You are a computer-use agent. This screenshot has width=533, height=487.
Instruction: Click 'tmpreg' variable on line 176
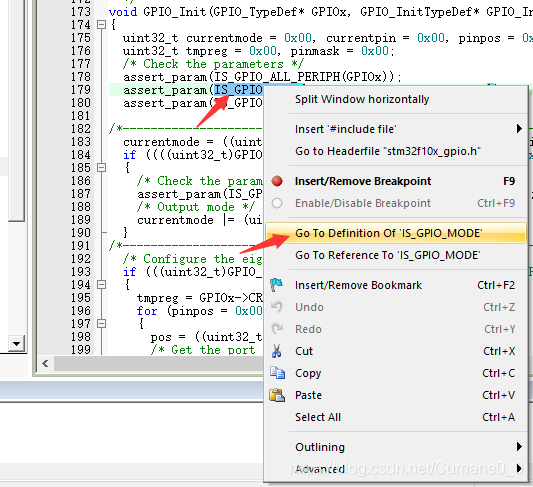coord(206,51)
